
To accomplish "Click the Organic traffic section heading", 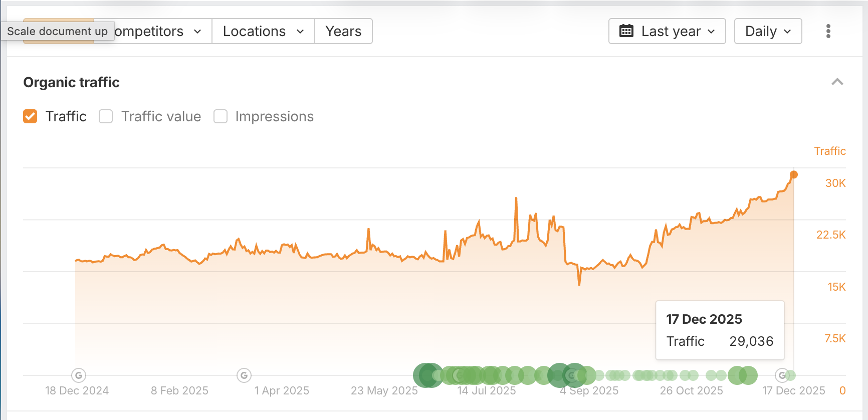I will click(x=72, y=82).
